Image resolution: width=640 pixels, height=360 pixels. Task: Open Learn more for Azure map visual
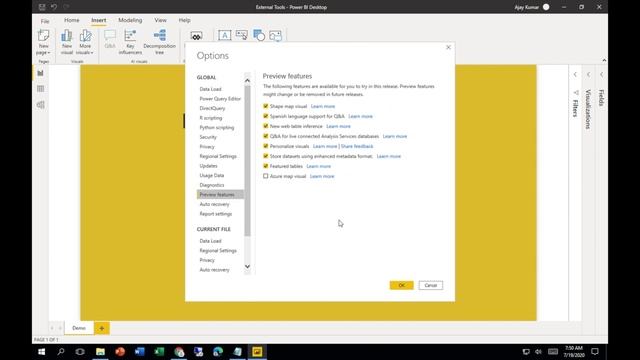tap(322, 176)
